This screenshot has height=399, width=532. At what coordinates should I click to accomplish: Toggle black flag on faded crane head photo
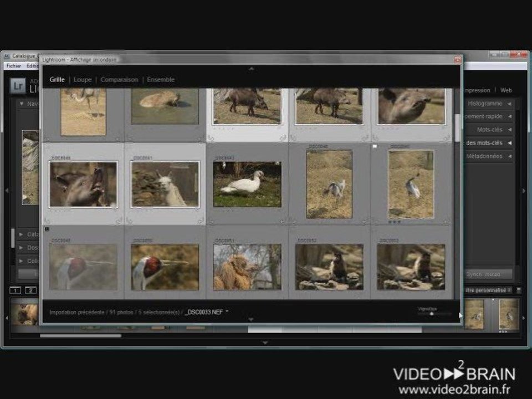[47, 229]
